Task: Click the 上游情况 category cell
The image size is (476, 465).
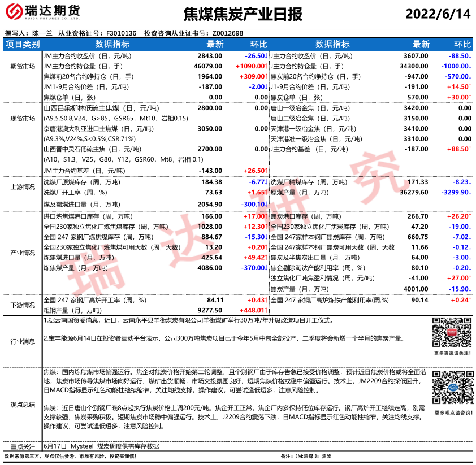Action: [x=23, y=187]
